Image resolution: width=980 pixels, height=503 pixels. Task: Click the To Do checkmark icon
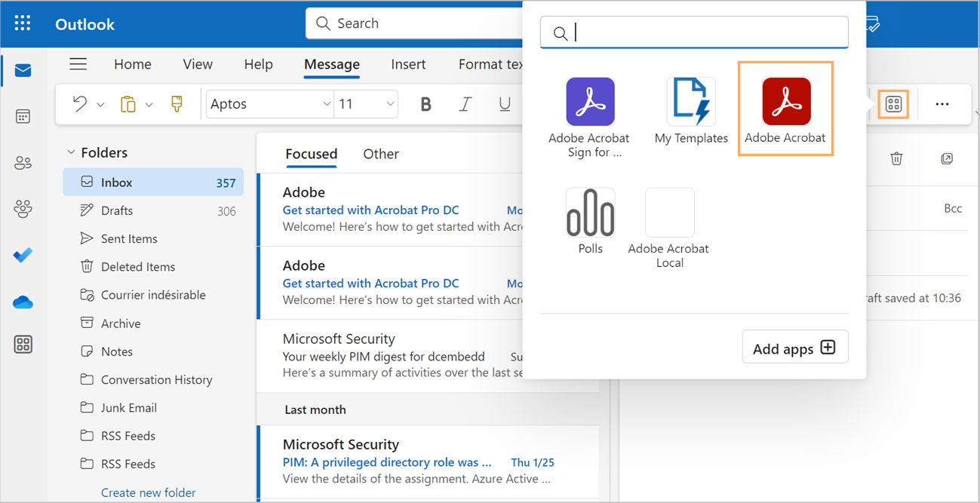click(22, 255)
